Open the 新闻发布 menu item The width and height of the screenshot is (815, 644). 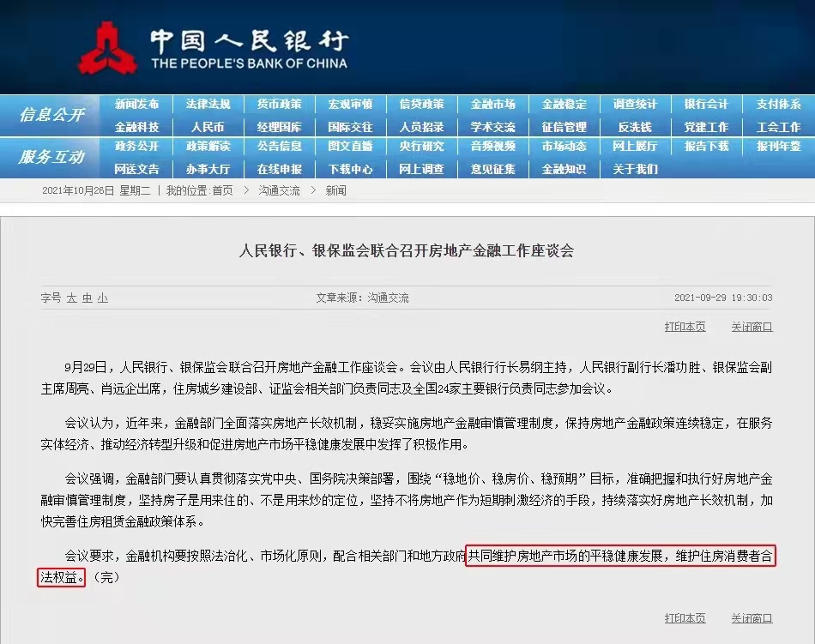(136, 104)
